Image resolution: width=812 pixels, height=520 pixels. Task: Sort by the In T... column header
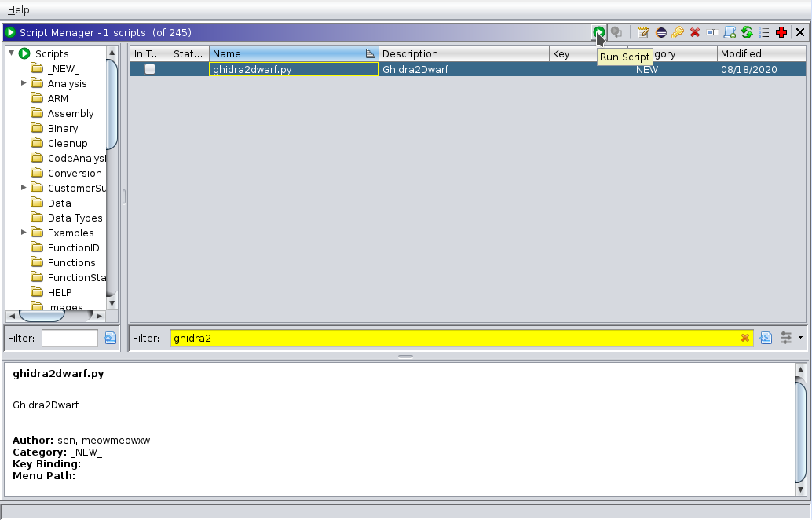(x=150, y=54)
